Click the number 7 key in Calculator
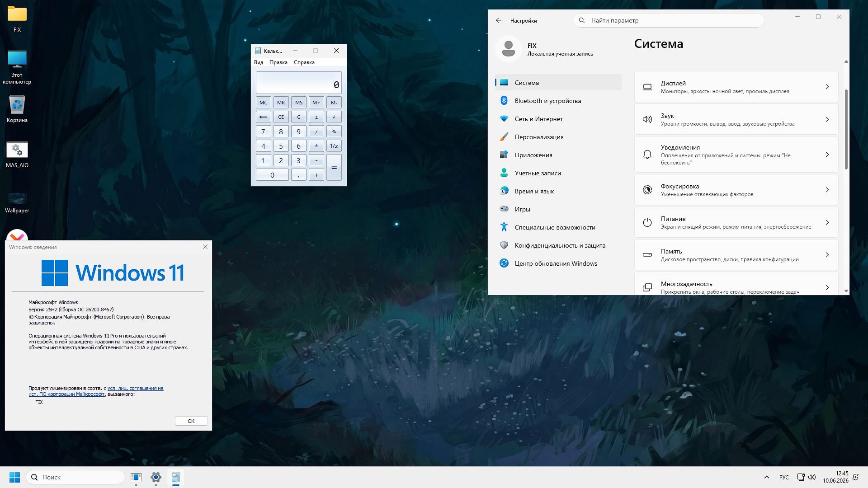Screen dimensions: 868x488 click(263, 131)
